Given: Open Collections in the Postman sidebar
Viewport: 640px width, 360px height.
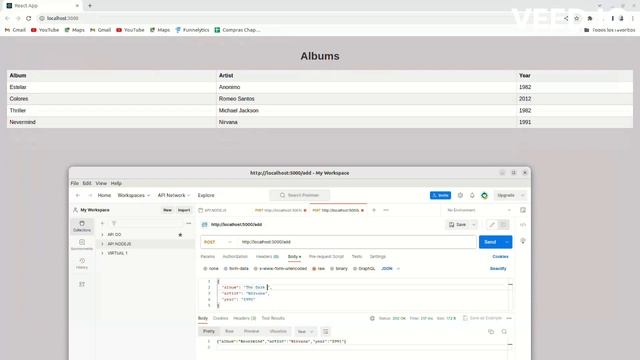Looking at the screenshot, I should point(82,226).
